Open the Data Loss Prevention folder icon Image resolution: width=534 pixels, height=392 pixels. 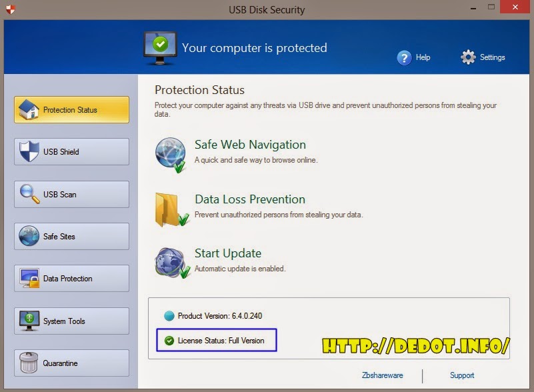click(171, 207)
